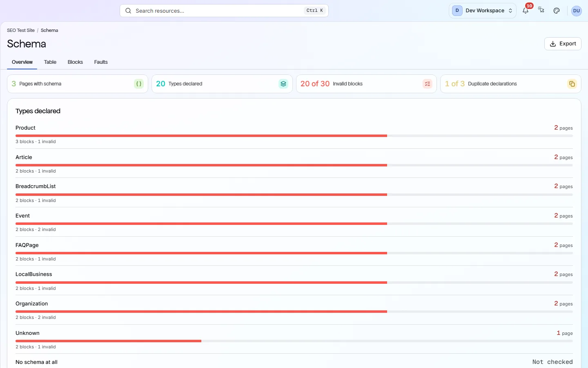
Task: Select the FAQPage type label
Action: pyautogui.click(x=27, y=245)
